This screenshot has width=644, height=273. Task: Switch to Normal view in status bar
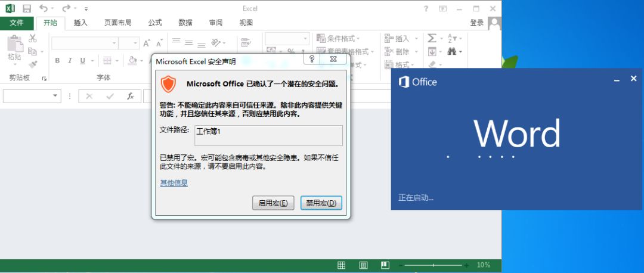click(x=341, y=265)
